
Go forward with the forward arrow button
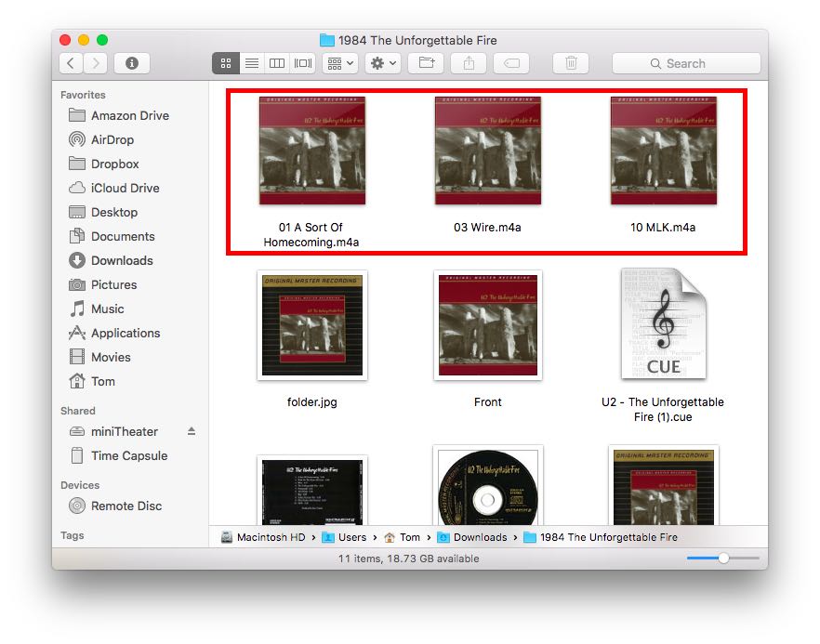tap(96, 63)
